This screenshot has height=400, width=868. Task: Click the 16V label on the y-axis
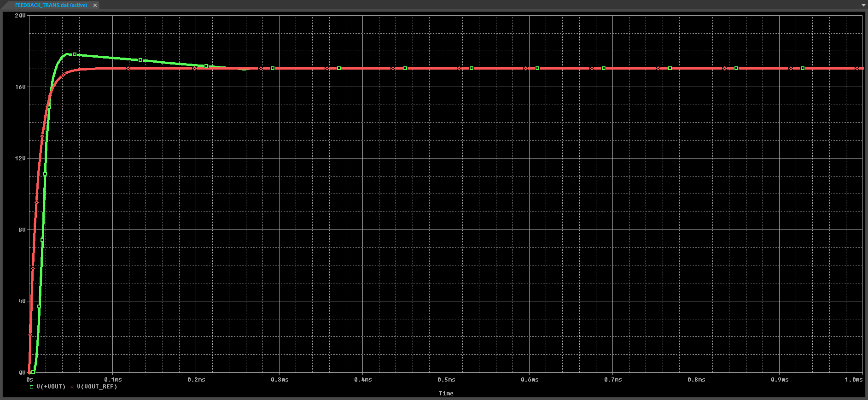(x=20, y=87)
